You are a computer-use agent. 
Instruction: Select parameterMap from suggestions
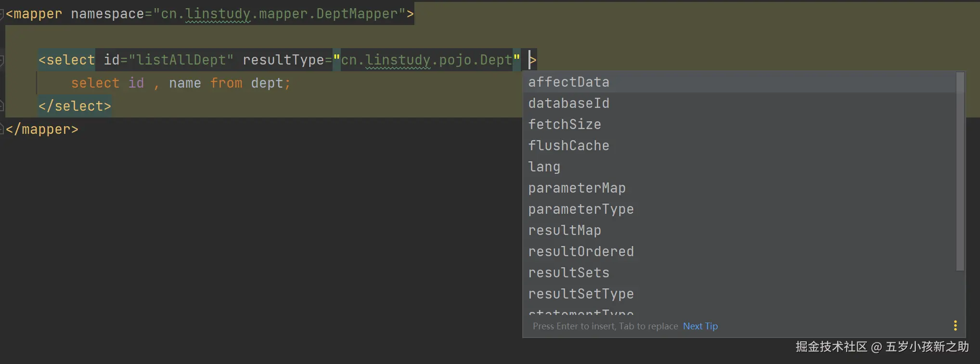click(577, 188)
